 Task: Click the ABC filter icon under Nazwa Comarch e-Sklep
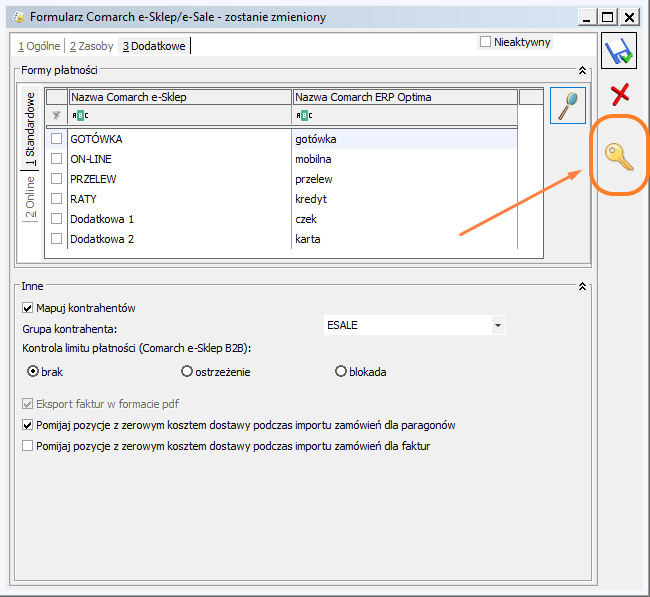[80, 116]
